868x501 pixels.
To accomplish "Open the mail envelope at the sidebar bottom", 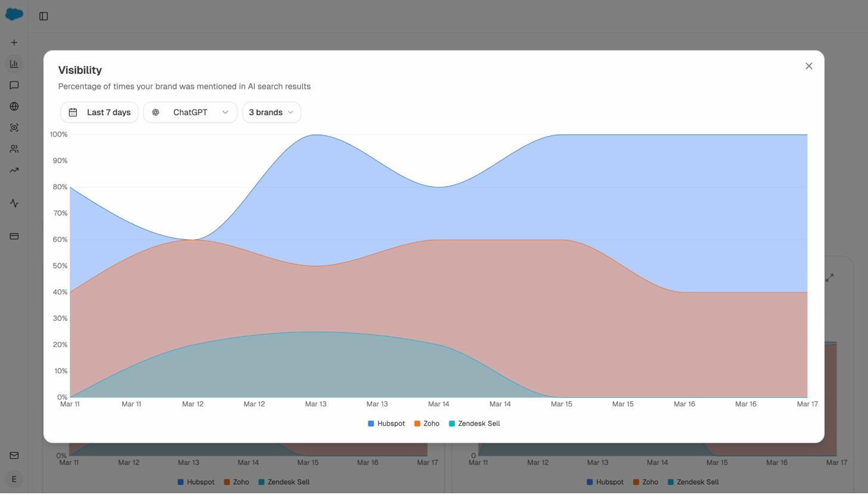I will pyautogui.click(x=14, y=455).
